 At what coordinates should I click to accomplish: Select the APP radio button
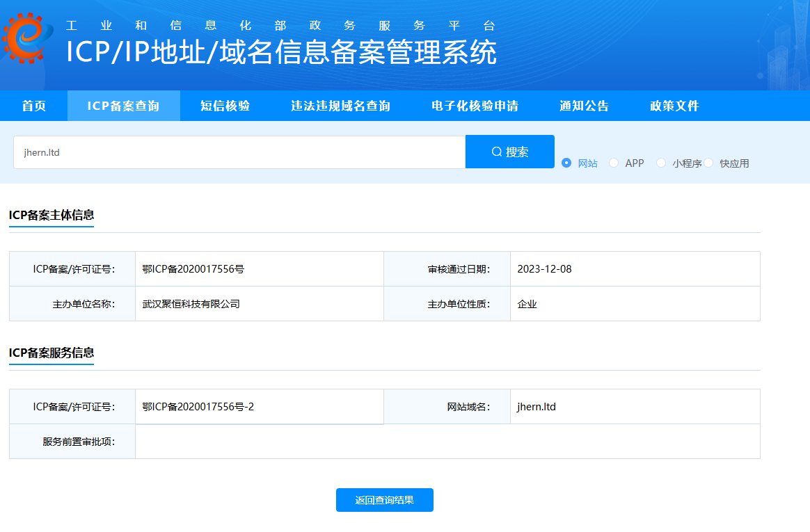pyautogui.click(x=614, y=163)
